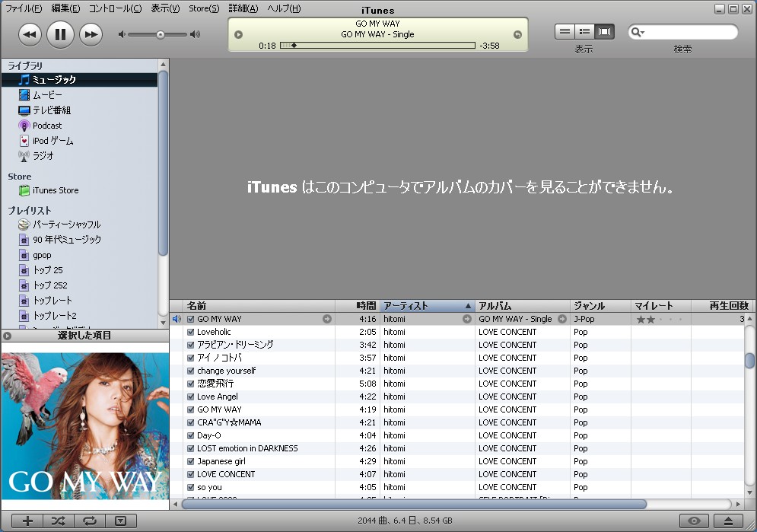Click the right circular arrow in now-playing display

tap(517, 35)
